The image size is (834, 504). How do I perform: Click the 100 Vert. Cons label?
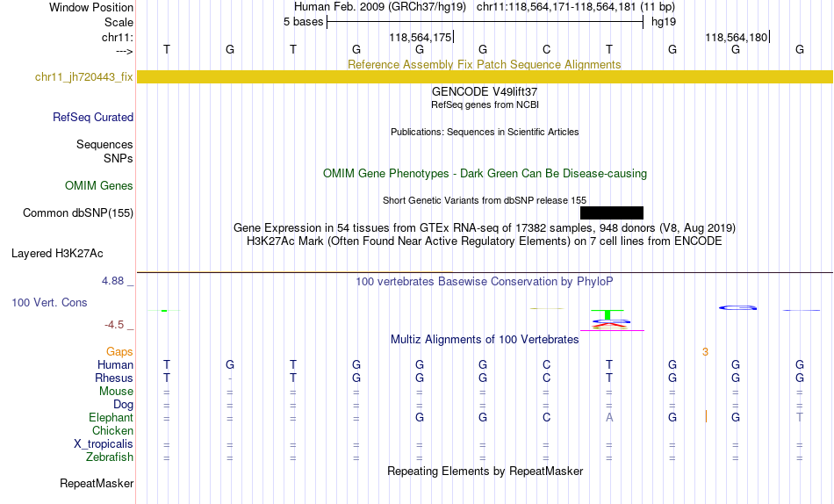pyautogui.click(x=49, y=302)
